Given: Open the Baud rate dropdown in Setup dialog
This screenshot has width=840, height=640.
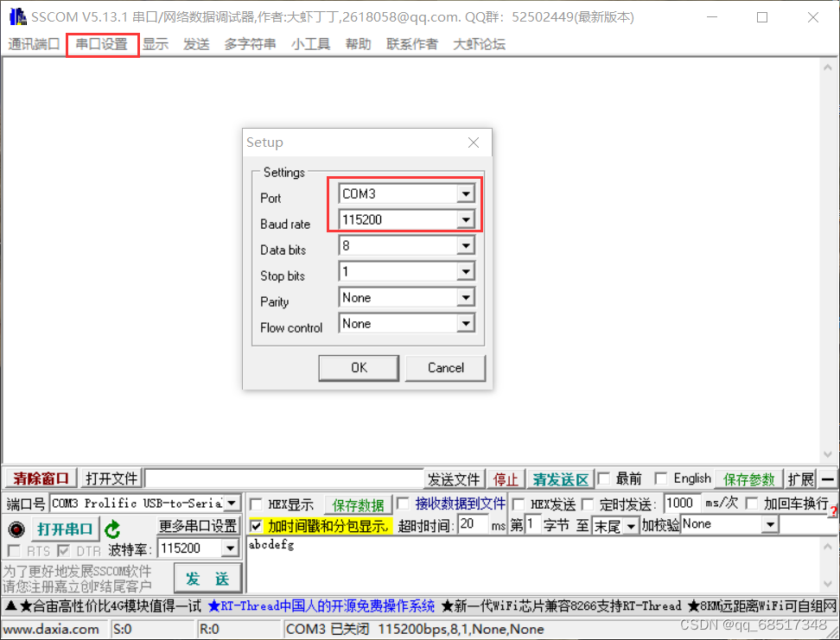Looking at the screenshot, I should coord(467,219).
